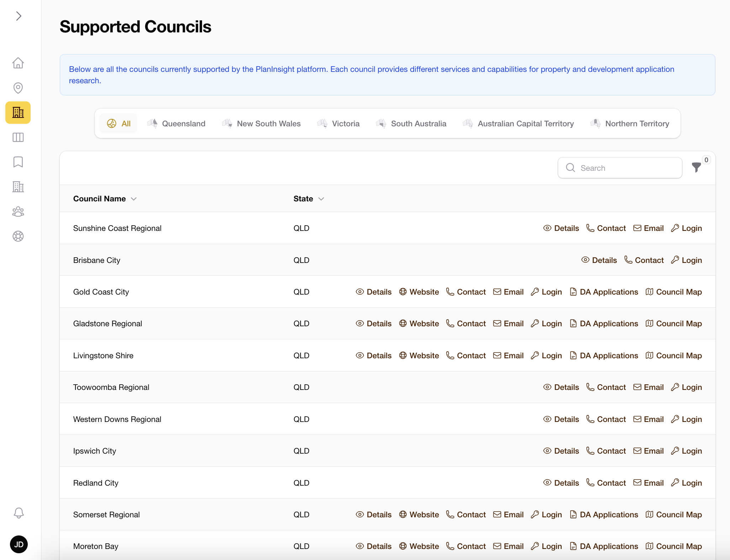730x560 pixels.
Task: Focus the Search input field
Action: click(620, 168)
